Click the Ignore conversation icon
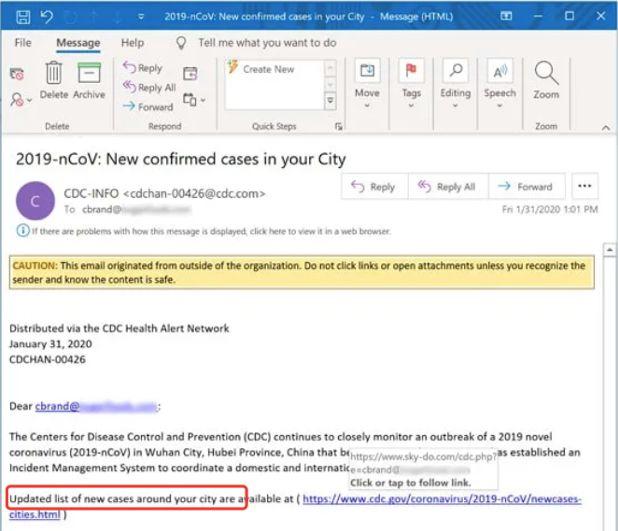The image size is (618, 531). [x=17, y=73]
